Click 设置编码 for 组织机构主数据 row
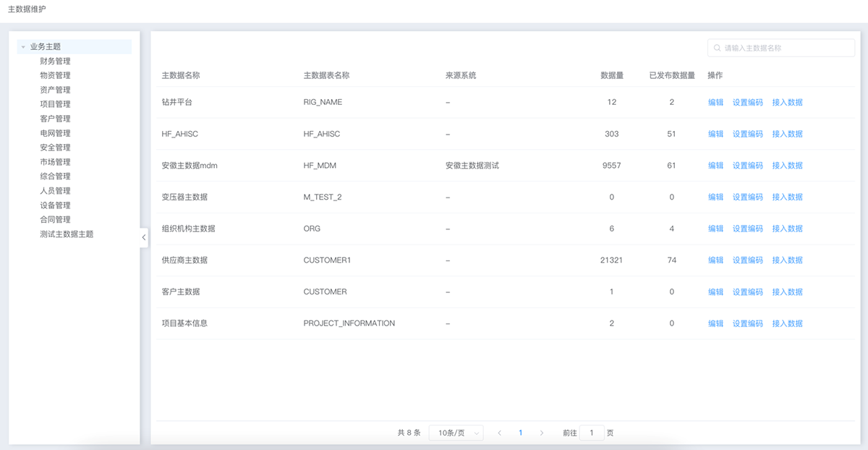The width and height of the screenshot is (868, 450). click(x=748, y=229)
